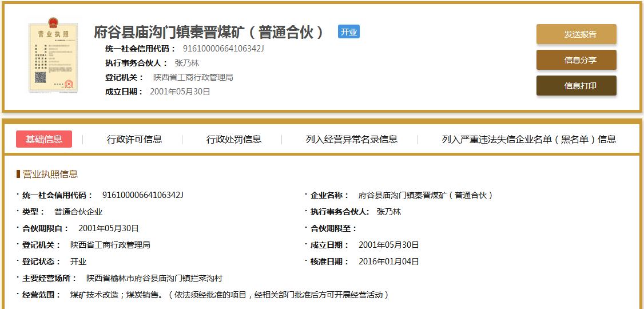Select the 基础信息 tab

point(44,139)
